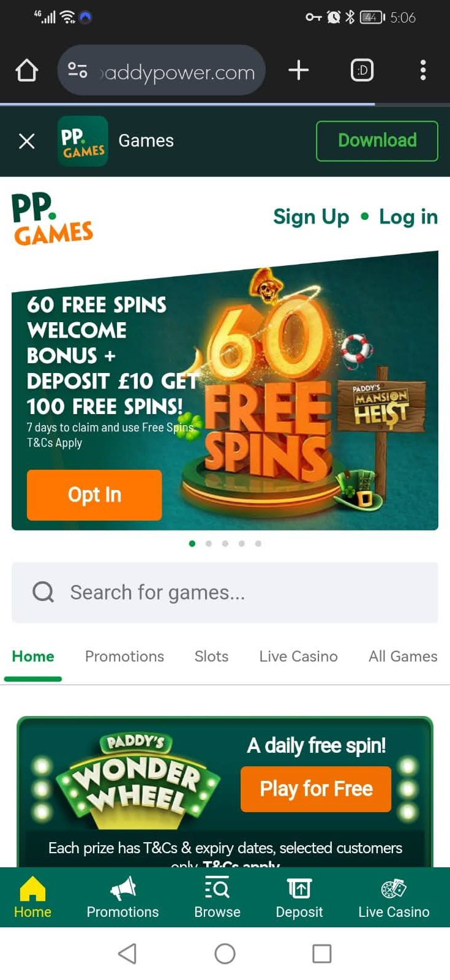
Task: Click the Sign Up link
Action: (311, 217)
